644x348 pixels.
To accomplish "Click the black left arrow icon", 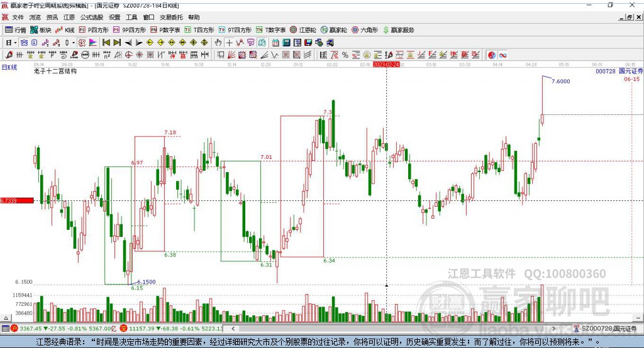I will pyautogui.click(x=128, y=43).
